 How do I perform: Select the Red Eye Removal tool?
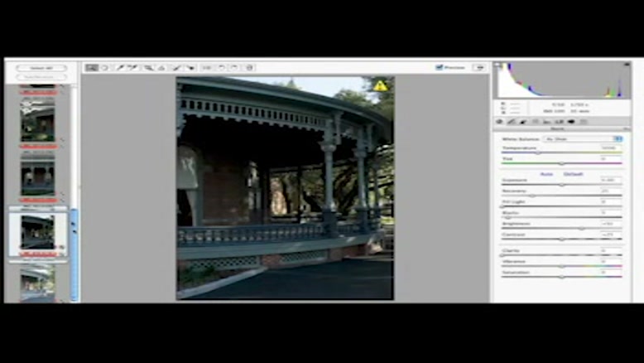tap(190, 67)
